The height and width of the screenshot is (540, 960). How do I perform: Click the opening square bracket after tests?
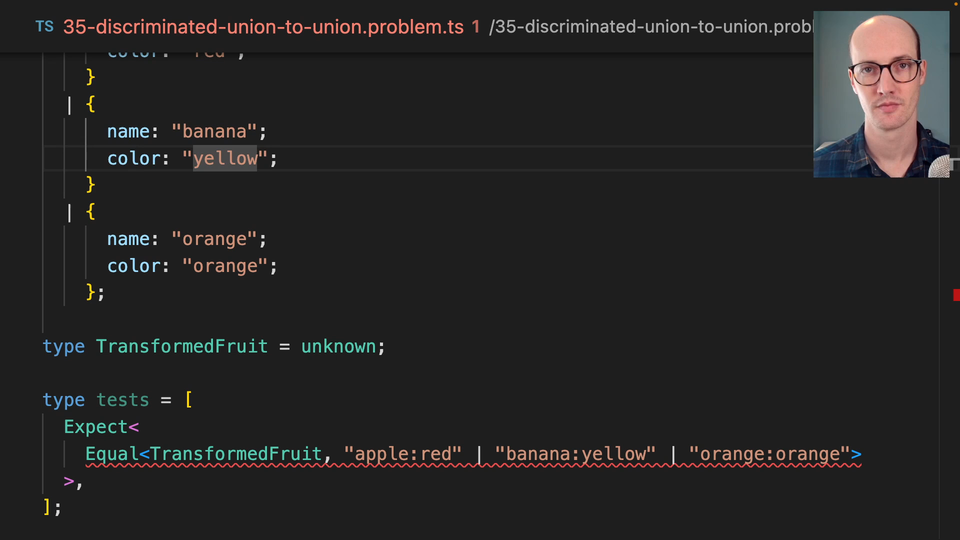(x=188, y=400)
